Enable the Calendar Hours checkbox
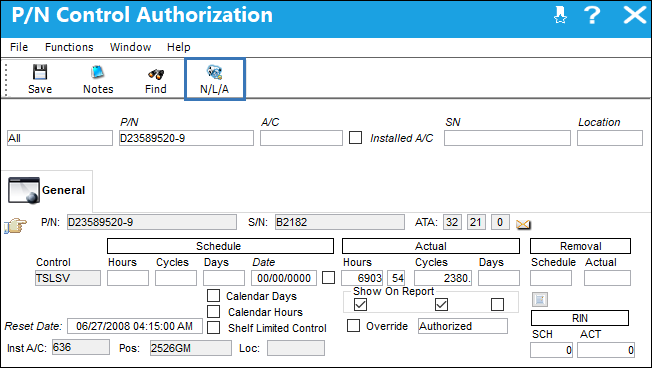This screenshot has height=368, width=652. pyautogui.click(x=213, y=311)
